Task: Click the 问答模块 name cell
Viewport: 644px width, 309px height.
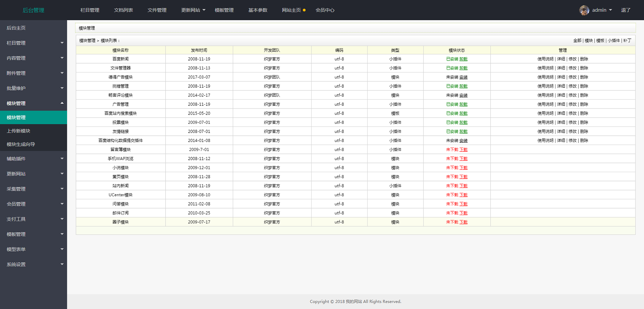Action: [120, 204]
